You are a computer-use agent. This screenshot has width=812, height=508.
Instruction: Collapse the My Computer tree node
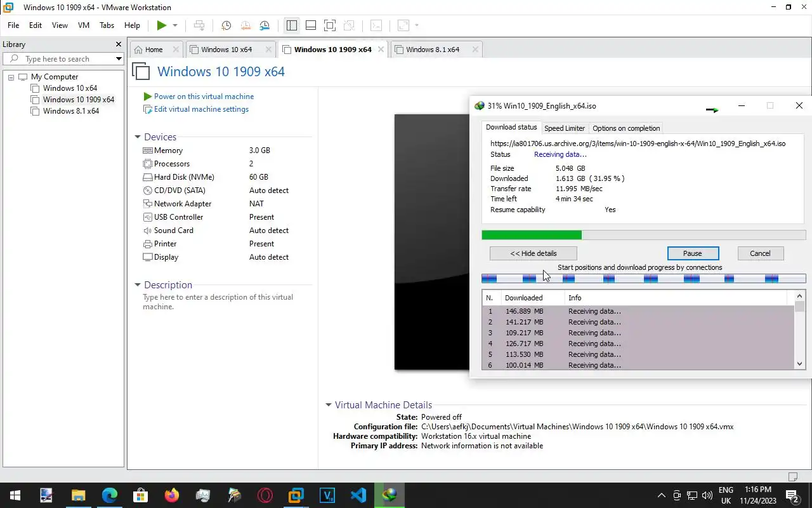click(11, 77)
